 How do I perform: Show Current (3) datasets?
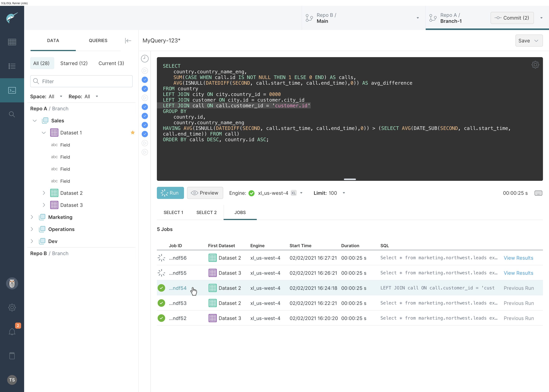(x=111, y=63)
